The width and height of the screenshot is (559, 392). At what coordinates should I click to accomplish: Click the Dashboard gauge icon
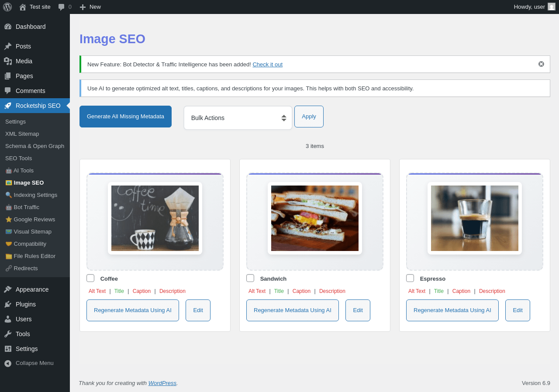click(x=8, y=27)
